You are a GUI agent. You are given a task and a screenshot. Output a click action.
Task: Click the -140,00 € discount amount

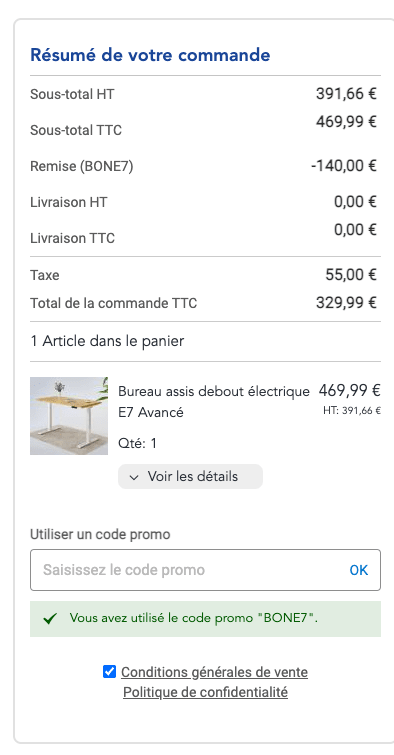(x=344, y=166)
